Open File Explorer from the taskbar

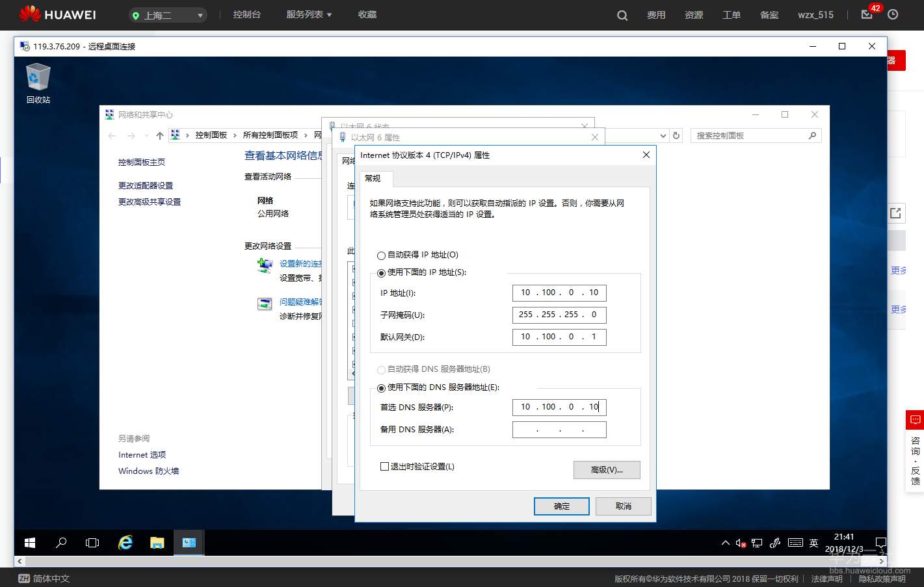coord(157,542)
